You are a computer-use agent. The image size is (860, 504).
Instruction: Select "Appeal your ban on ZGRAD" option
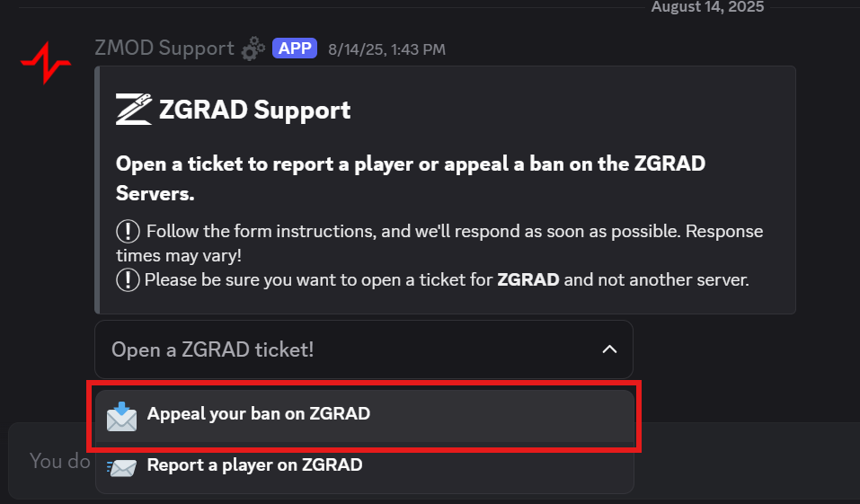tap(259, 414)
